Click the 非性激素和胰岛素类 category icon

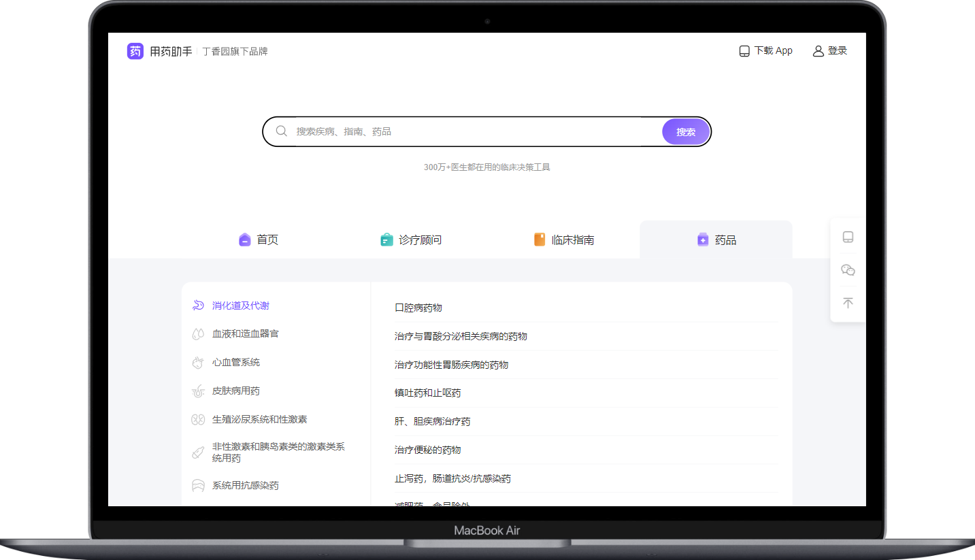tap(198, 452)
